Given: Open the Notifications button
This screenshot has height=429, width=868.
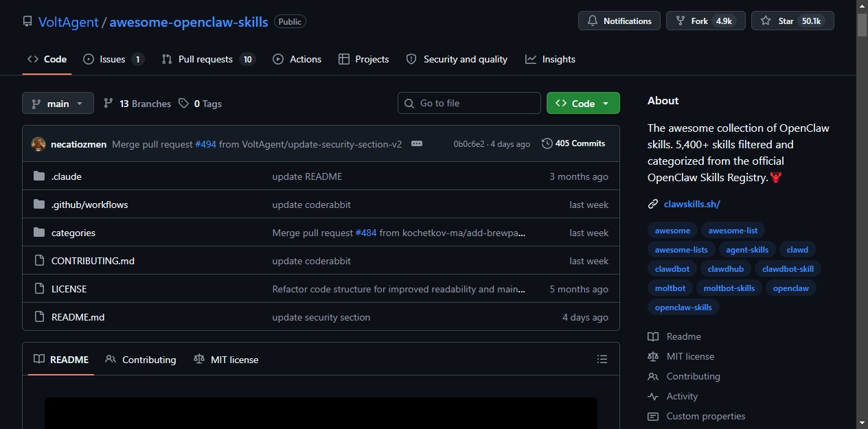Looking at the screenshot, I should (619, 21).
